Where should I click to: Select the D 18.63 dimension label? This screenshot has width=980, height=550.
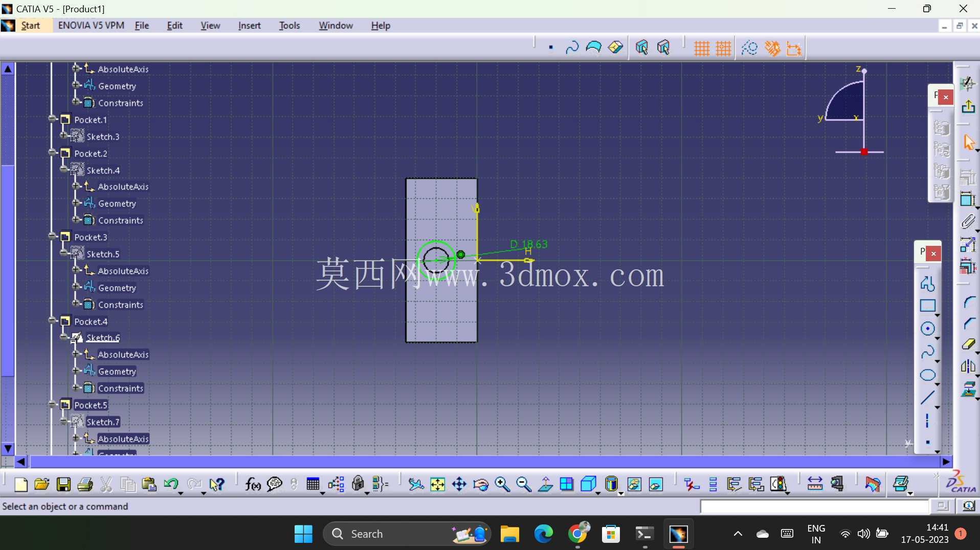pyautogui.click(x=529, y=244)
